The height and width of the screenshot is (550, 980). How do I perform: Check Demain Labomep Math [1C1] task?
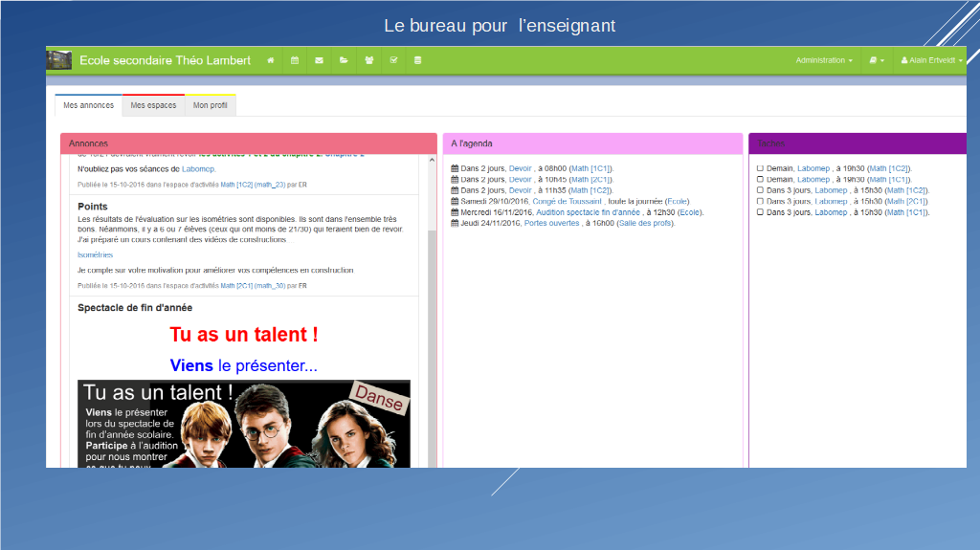(760, 180)
